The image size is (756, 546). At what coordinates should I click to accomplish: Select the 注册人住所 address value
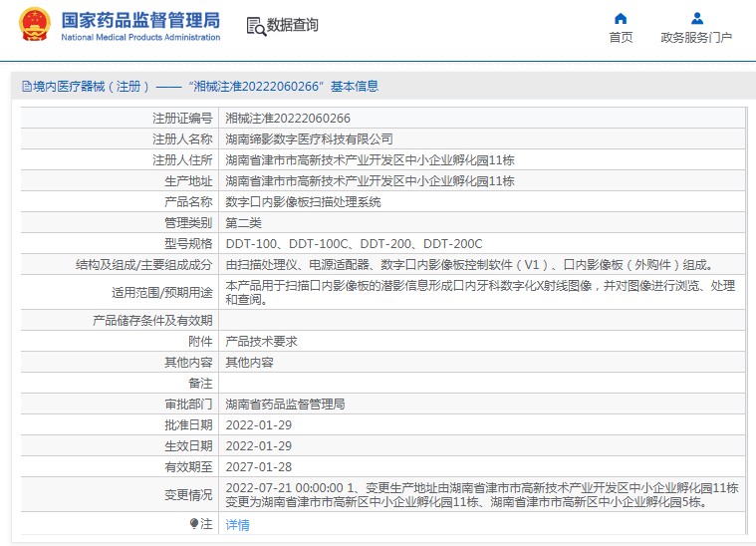point(370,160)
